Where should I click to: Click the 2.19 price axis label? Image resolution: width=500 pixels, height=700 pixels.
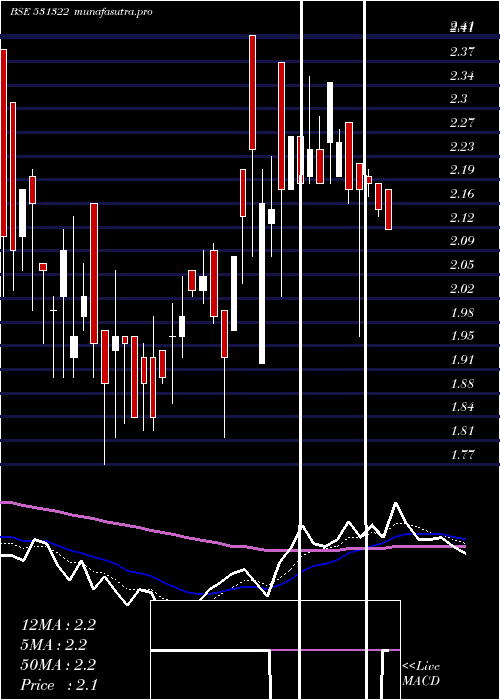click(462, 170)
